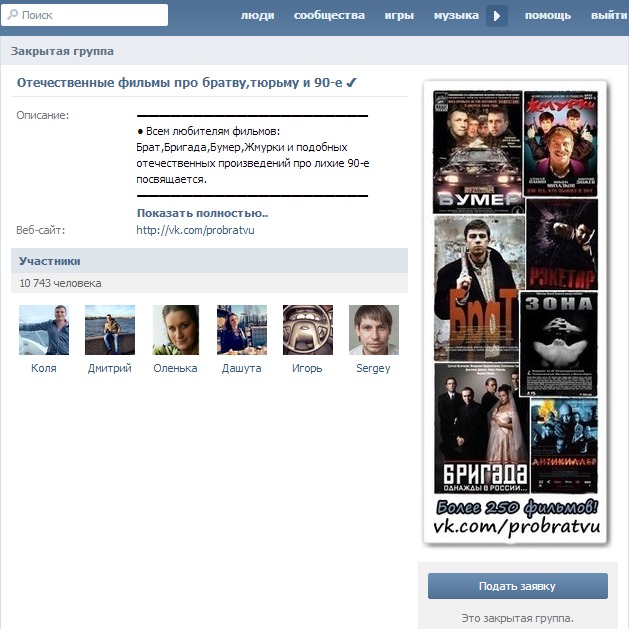Open Дмитрий's profile avatar
629x629 pixels.
click(110, 330)
